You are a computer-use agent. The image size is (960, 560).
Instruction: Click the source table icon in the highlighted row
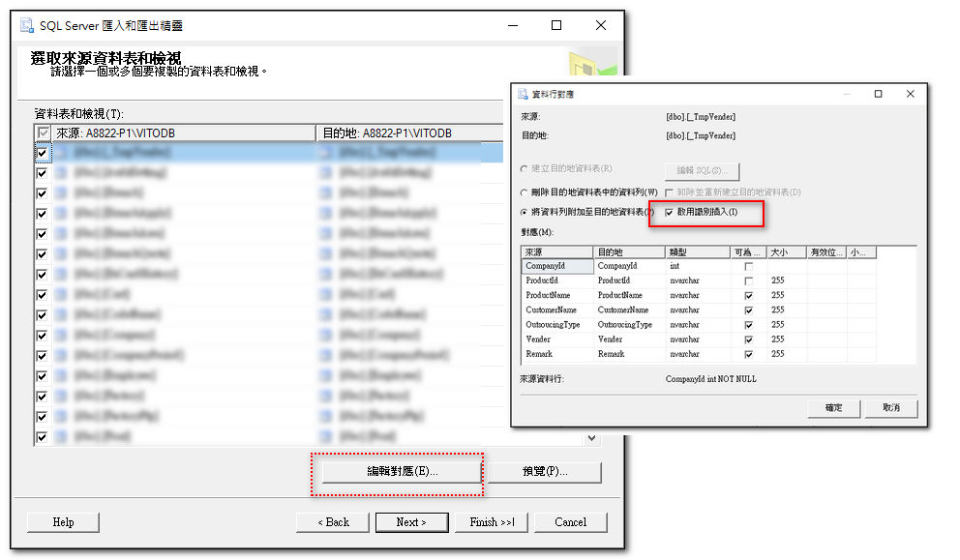pos(60,152)
